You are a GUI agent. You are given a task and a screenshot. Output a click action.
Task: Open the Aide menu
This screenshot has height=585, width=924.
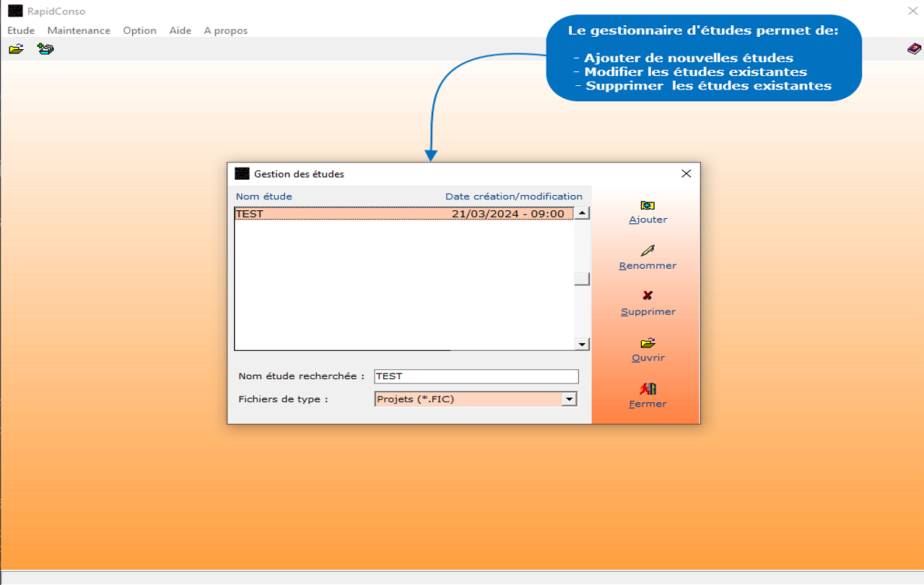coord(180,30)
